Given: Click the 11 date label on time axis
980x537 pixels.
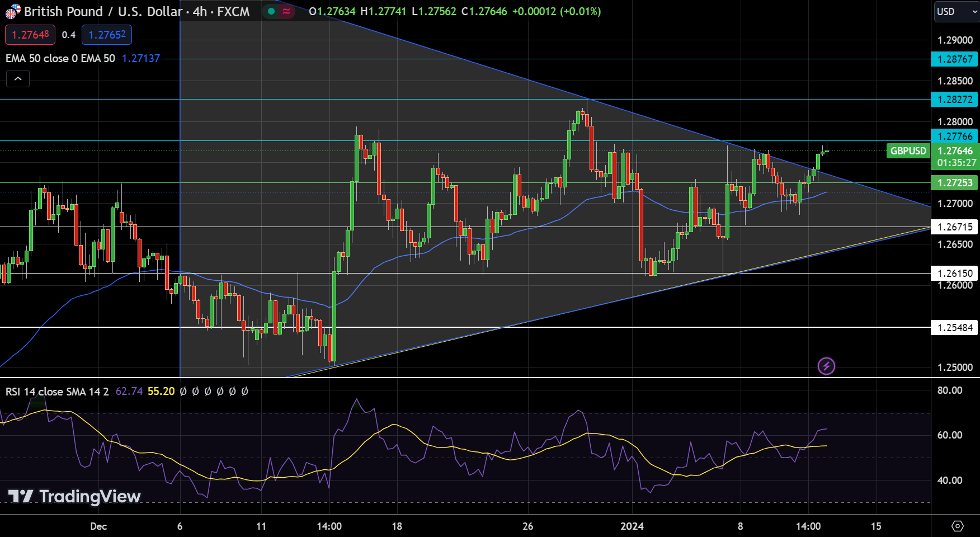Looking at the screenshot, I should 261,526.
